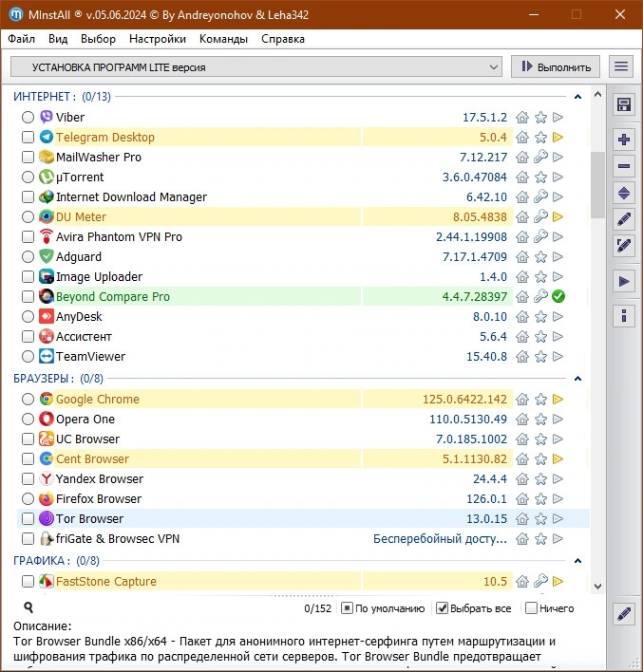
Task: Click the yellow play arrow for DU Meter
Action: (558, 216)
